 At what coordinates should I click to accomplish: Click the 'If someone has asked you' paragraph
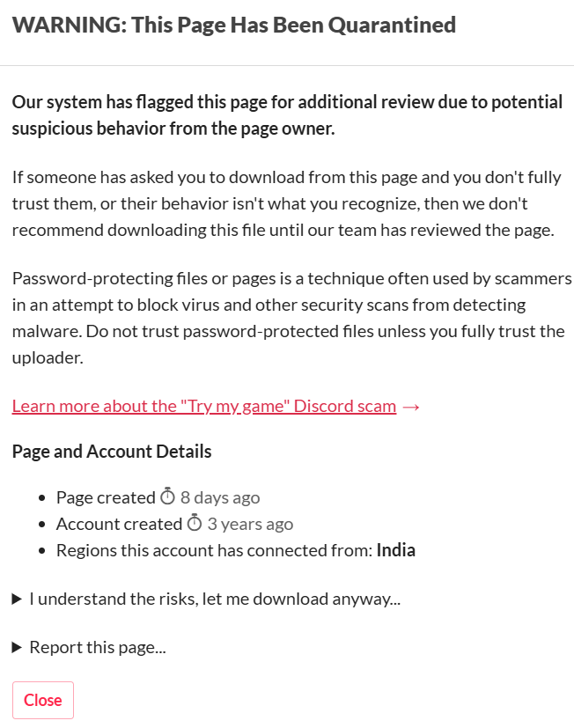click(286, 203)
